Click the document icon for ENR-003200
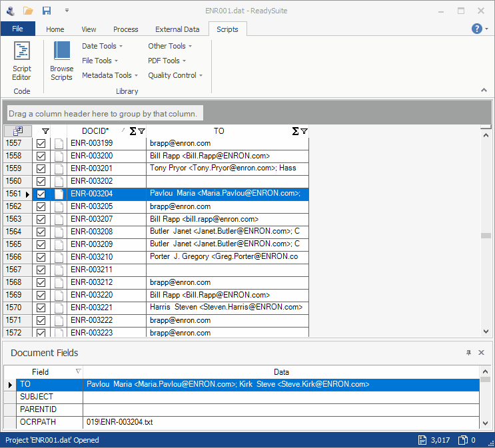 [x=59, y=156]
